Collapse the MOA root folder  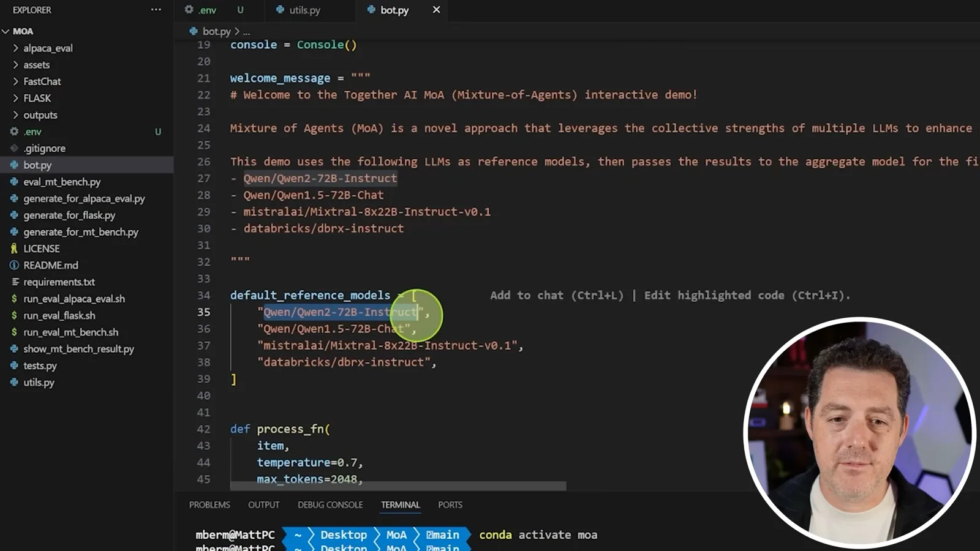[6, 31]
